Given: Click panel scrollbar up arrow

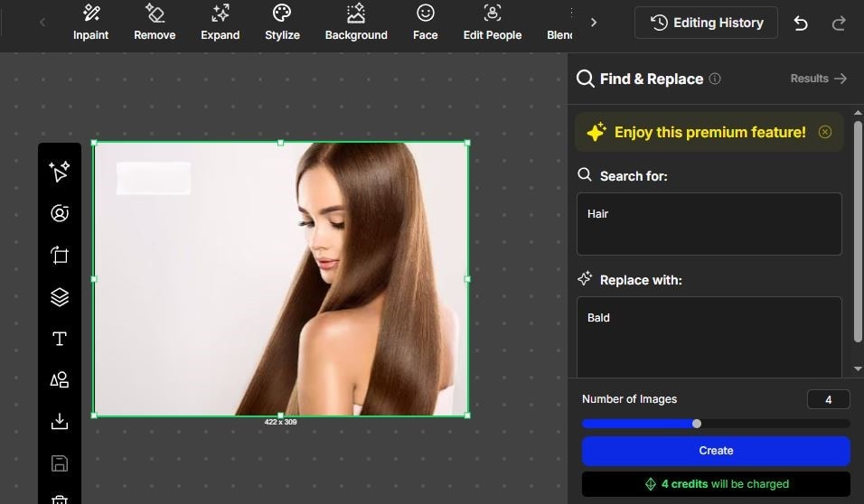Looking at the screenshot, I should [x=858, y=113].
